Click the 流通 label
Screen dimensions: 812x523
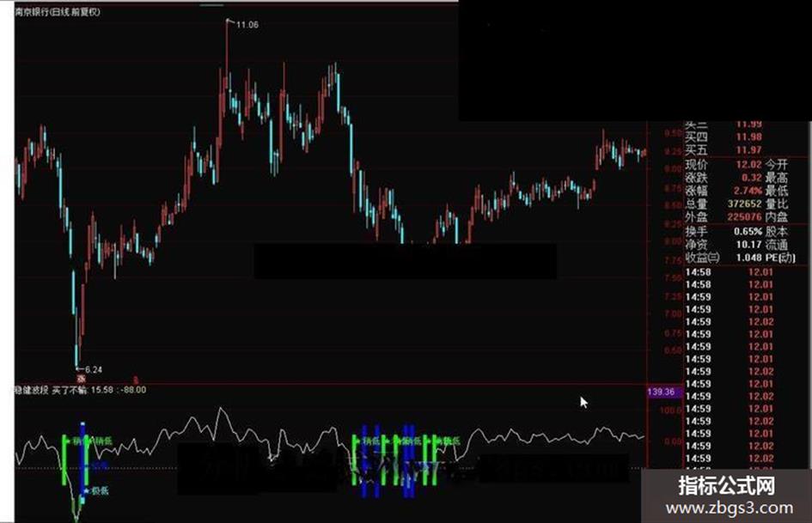click(776, 244)
